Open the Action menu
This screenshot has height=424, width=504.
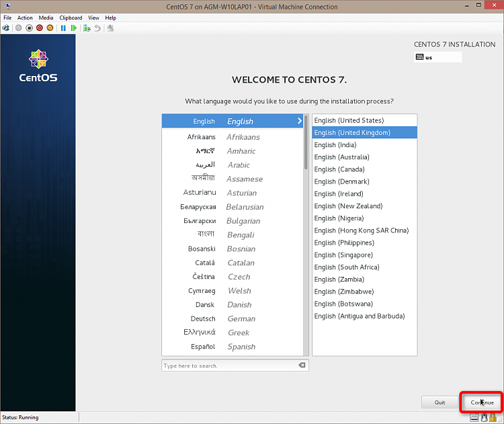[25, 17]
